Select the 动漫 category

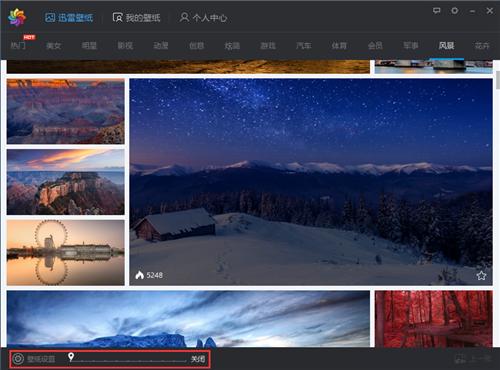(x=161, y=45)
